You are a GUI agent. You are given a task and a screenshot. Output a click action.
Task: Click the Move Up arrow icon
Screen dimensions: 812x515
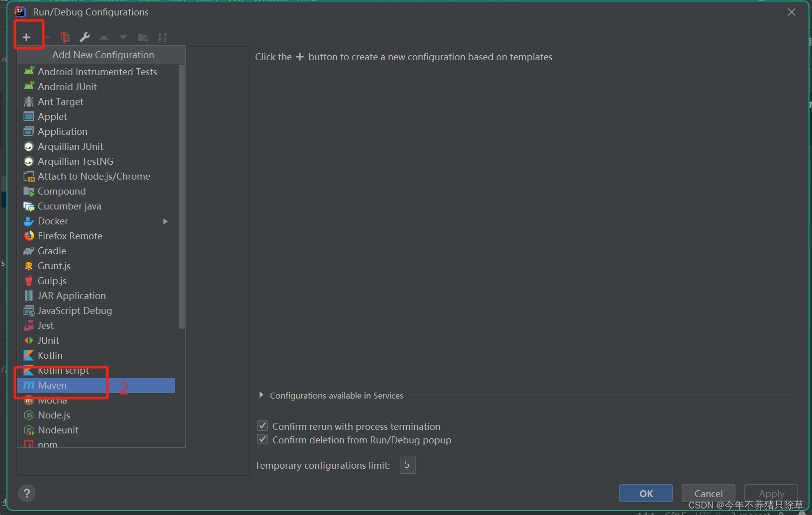click(x=104, y=37)
